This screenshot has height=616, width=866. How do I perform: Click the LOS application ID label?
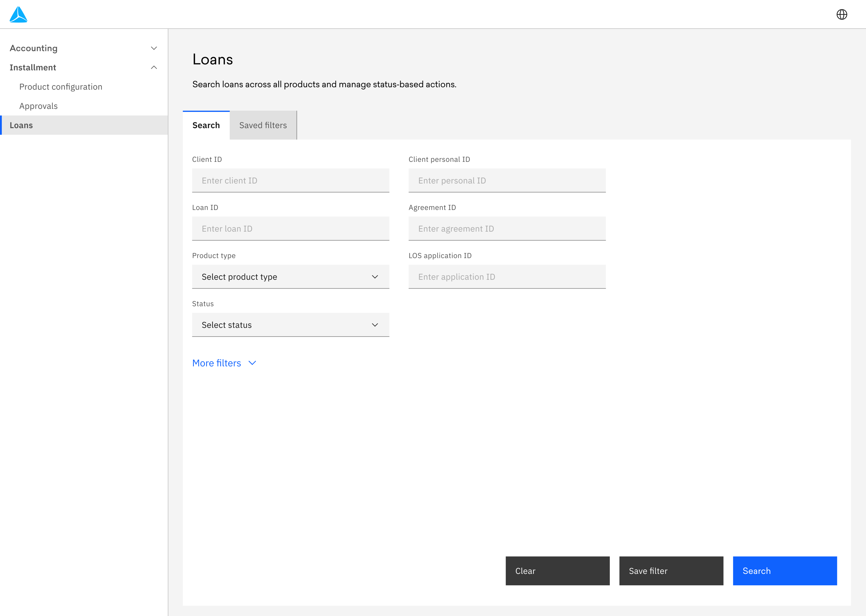pyautogui.click(x=440, y=256)
